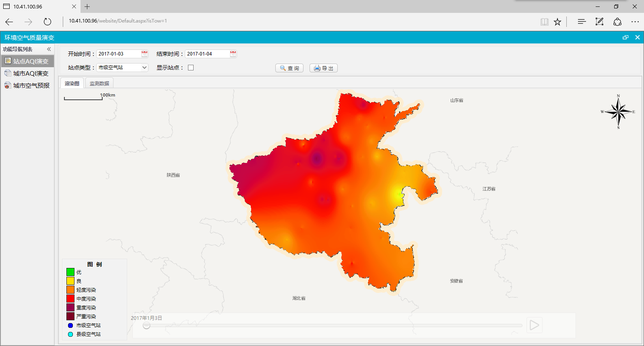Click the 导出 export button
The height and width of the screenshot is (346, 644).
(x=324, y=68)
